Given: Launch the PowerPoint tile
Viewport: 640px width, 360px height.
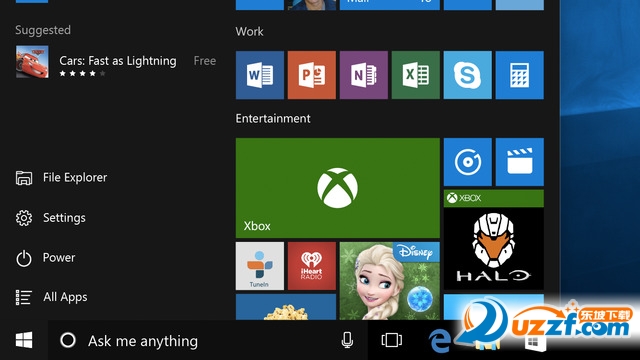Looking at the screenshot, I should click(x=312, y=75).
